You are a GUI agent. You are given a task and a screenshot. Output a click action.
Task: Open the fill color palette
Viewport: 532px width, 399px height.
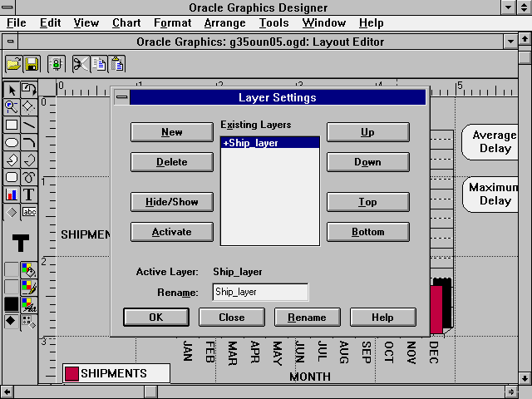click(29, 269)
